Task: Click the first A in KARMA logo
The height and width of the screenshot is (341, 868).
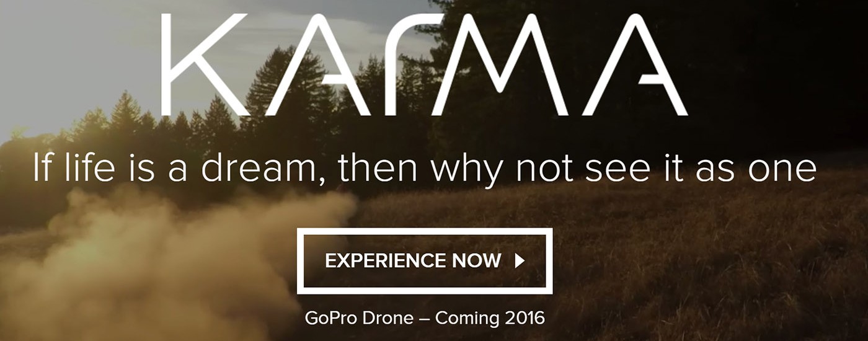Action: tap(310, 64)
